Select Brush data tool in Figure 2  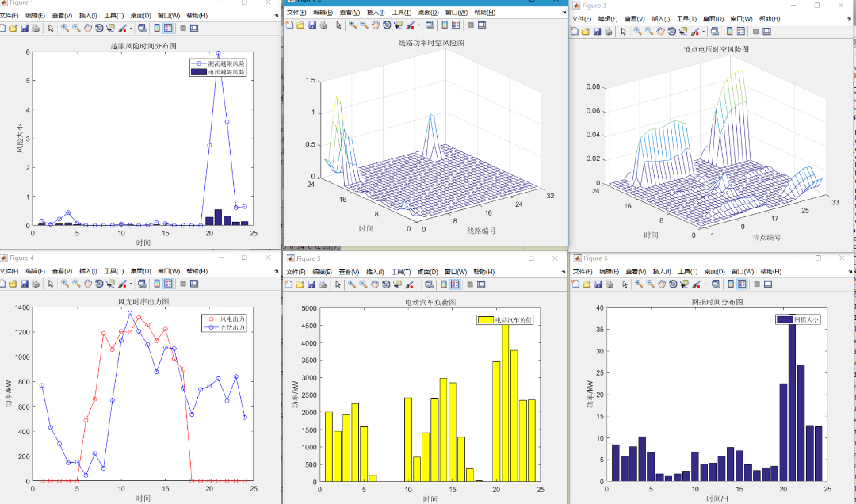point(410,25)
